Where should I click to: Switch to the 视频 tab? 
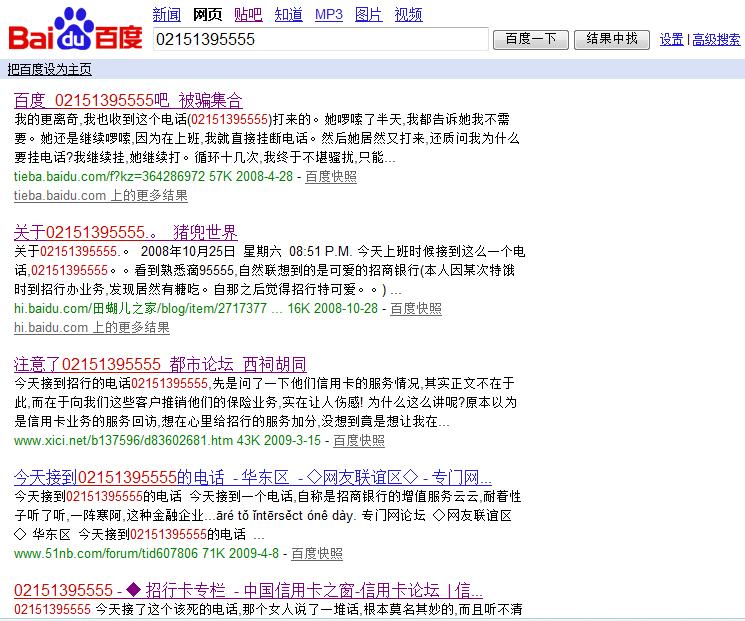point(408,15)
